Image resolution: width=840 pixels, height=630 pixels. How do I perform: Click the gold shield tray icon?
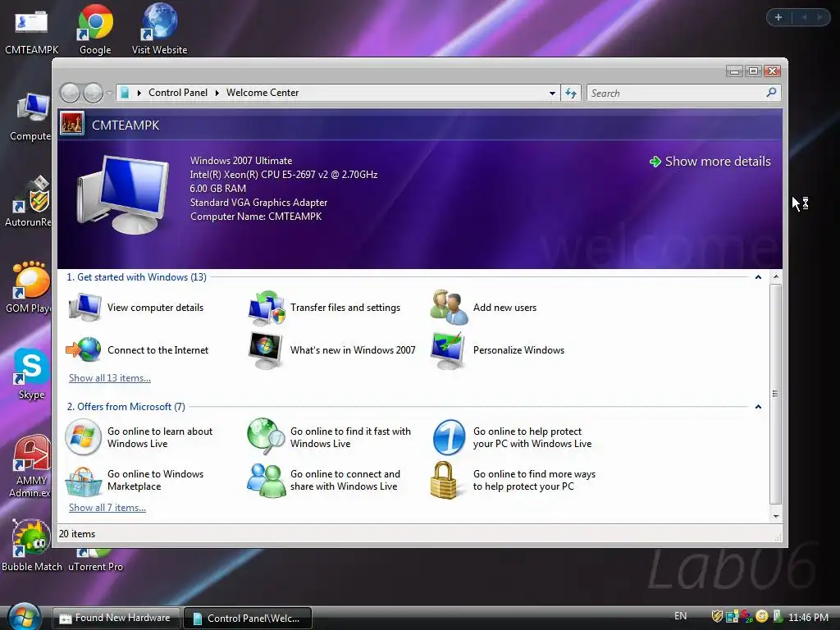(x=717, y=617)
